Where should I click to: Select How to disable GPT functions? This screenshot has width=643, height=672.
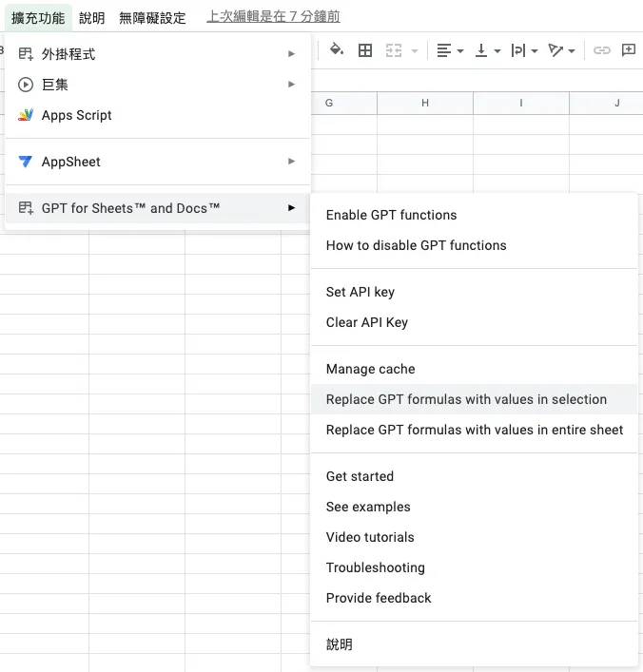point(474,245)
